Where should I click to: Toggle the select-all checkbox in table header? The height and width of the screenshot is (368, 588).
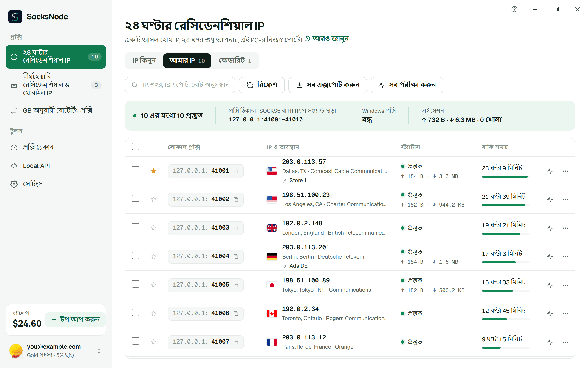[x=135, y=146]
